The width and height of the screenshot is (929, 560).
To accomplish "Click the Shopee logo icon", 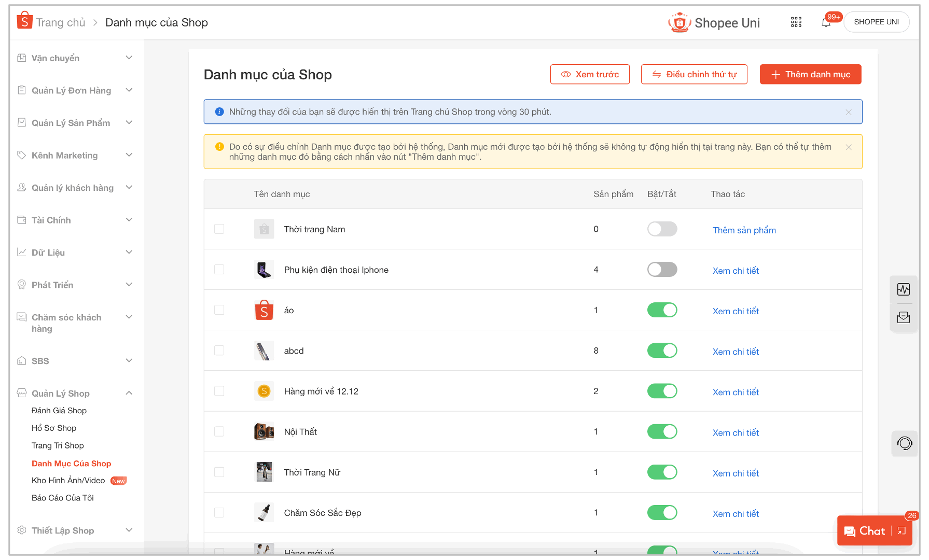I will point(24,21).
